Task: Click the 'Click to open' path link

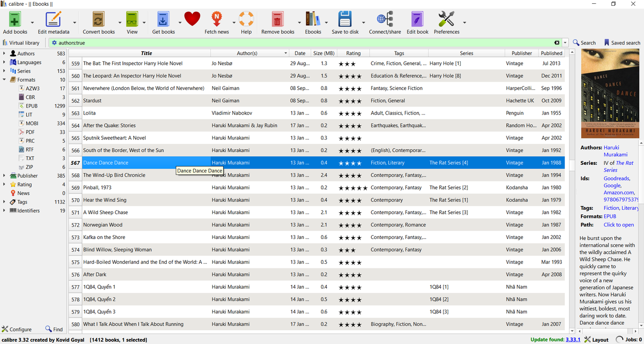Action: 619,225
